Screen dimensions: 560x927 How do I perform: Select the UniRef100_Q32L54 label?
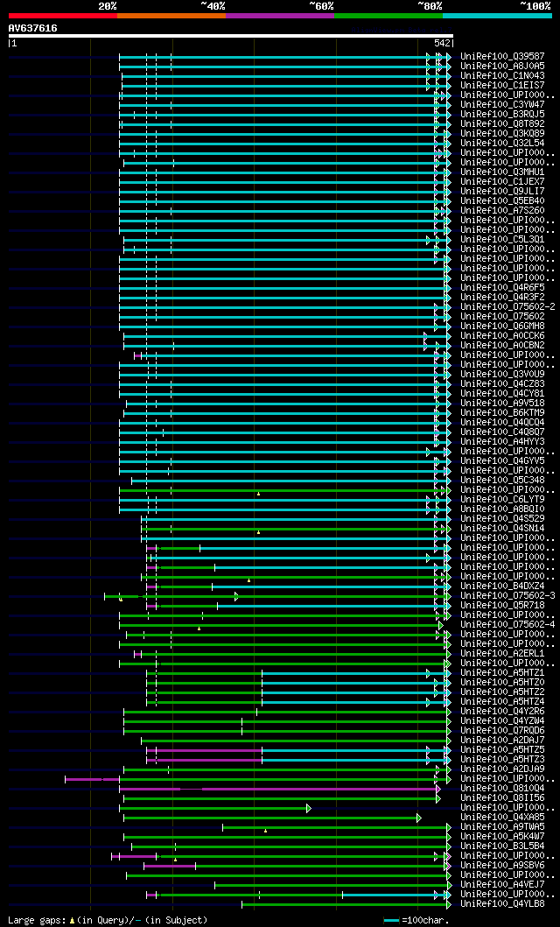(503, 143)
